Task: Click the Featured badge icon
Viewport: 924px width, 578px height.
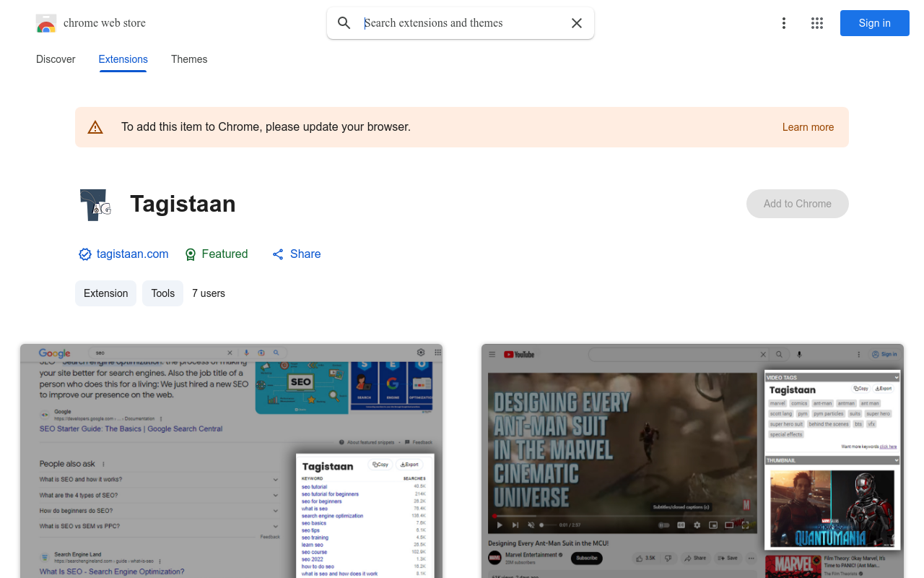Action: pos(191,254)
